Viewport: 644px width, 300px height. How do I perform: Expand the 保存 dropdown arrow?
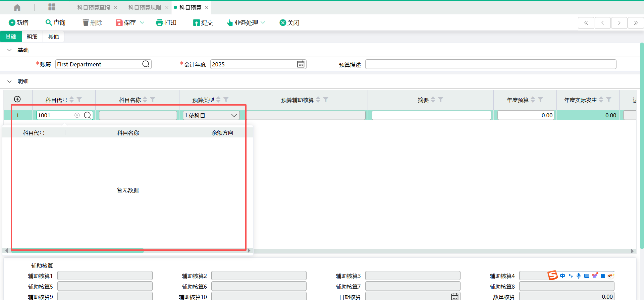(142, 22)
